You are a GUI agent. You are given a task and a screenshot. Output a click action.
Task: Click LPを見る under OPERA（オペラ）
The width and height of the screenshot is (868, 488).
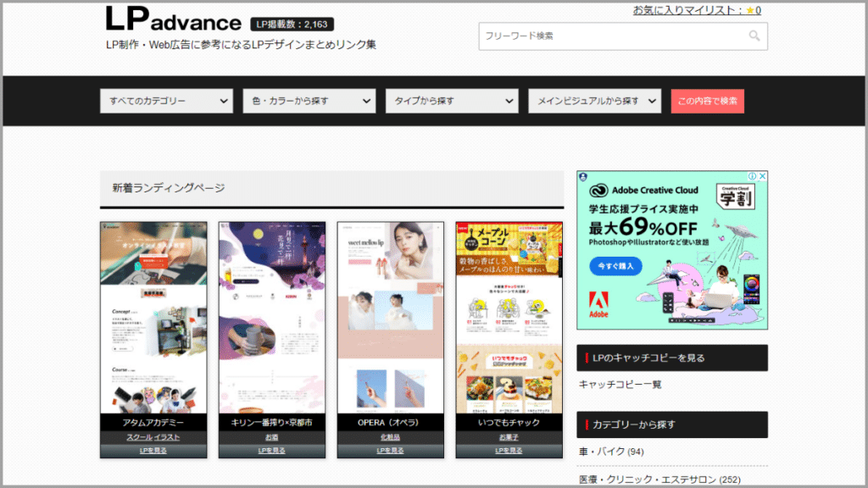click(390, 451)
